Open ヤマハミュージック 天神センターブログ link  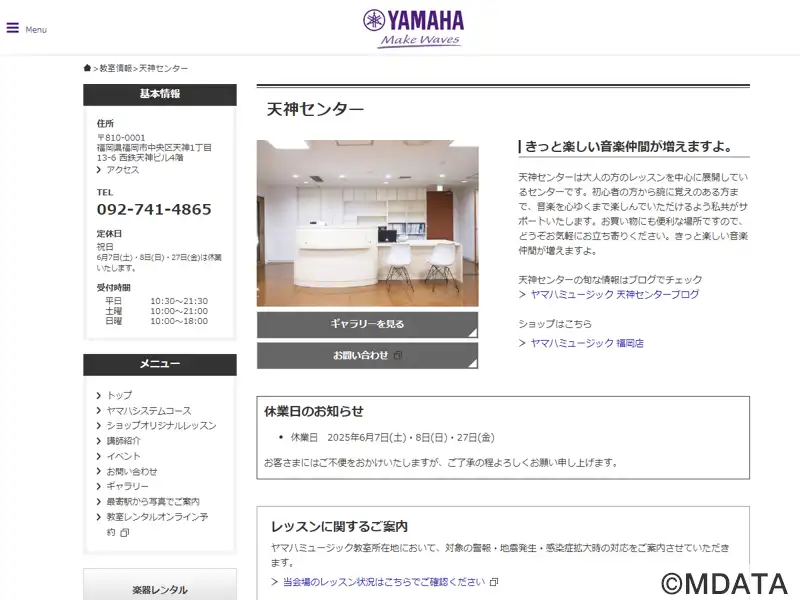tap(615, 294)
